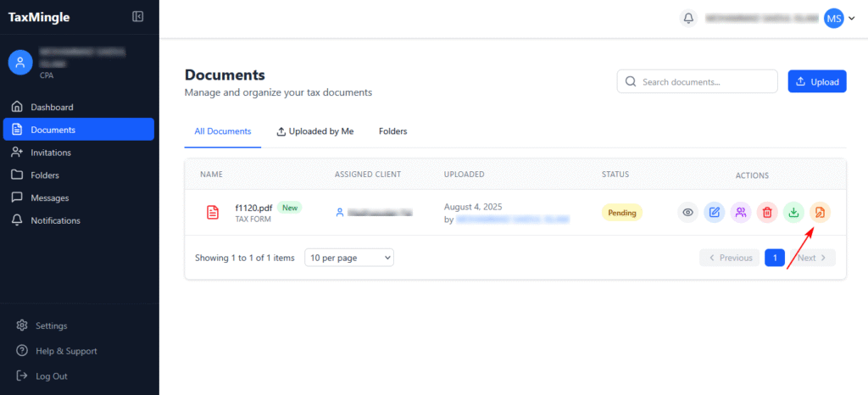Click the blue Upload button
This screenshot has height=395, width=868.
tap(817, 81)
